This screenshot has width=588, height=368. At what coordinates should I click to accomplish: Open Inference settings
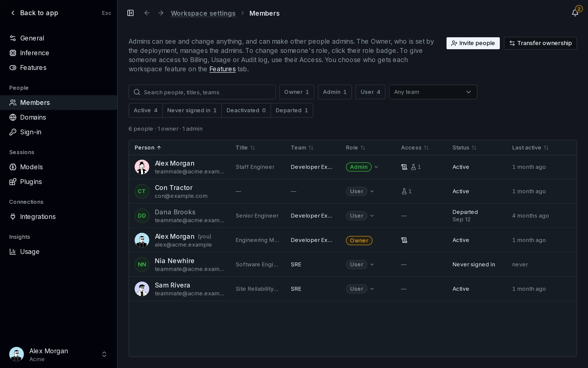click(x=59, y=53)
